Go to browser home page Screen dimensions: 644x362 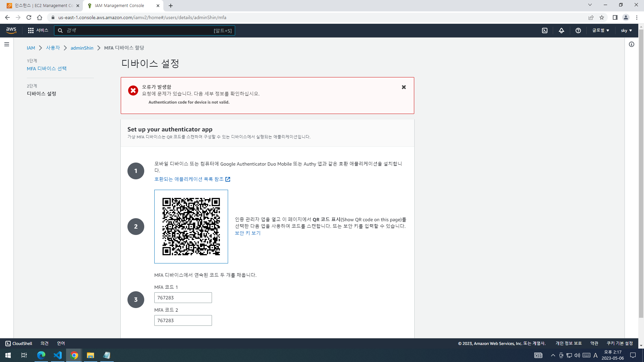click(40, 17)
